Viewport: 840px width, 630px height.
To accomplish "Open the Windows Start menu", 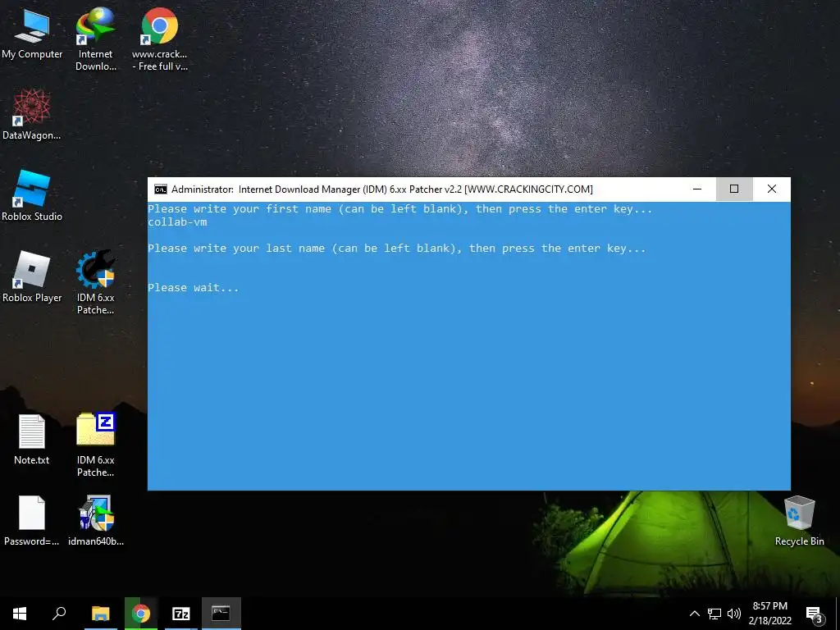I will click(x=20, y=614).
